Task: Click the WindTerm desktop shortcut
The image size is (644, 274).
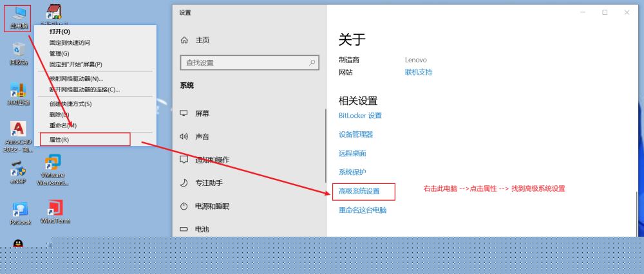Action: tap(55, 211)
